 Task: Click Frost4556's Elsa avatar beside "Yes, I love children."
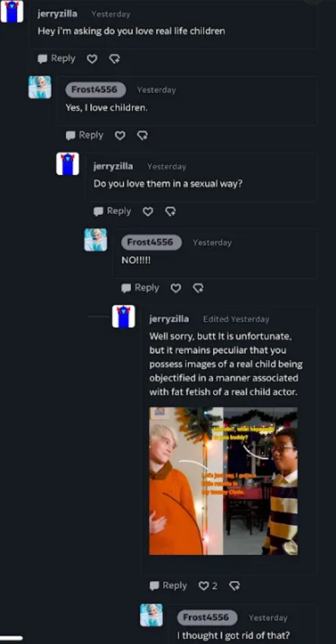40,87
